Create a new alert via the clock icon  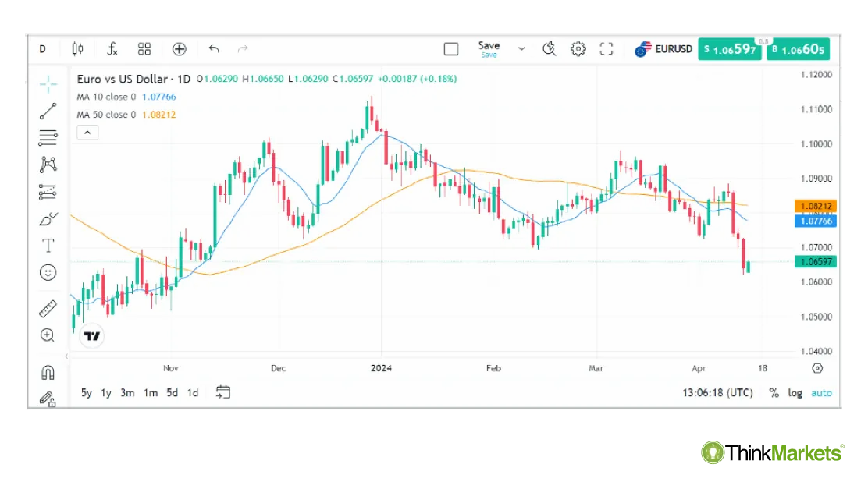click(549, 48)
